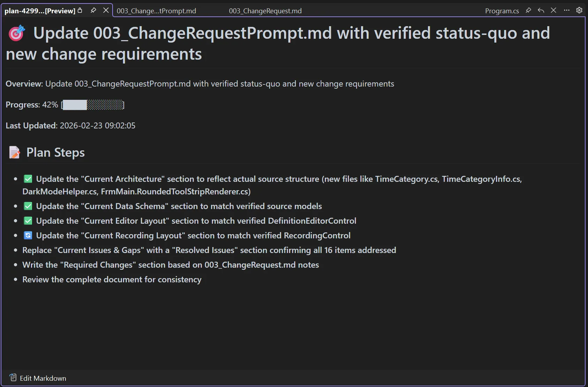Pin the plan preview tab
The height and width of the screenshot is (387, 588).
[x=93, y=10]
